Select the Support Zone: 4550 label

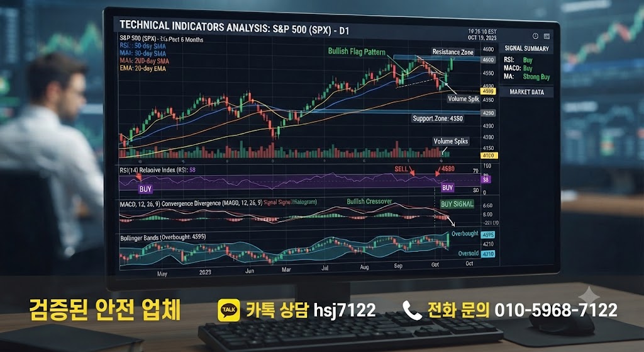pos(438,118)
